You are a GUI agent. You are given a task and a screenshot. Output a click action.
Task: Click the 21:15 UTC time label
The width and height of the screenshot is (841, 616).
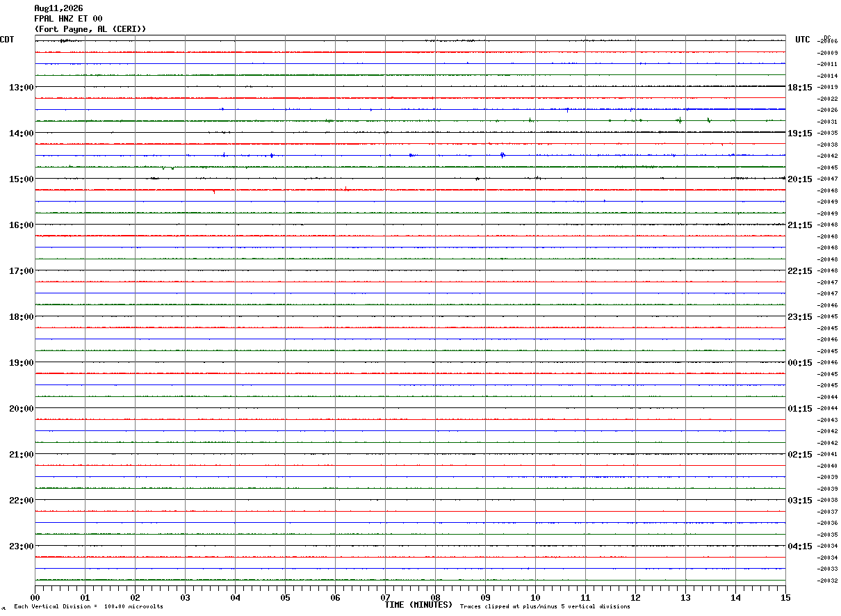click(800, 225)
